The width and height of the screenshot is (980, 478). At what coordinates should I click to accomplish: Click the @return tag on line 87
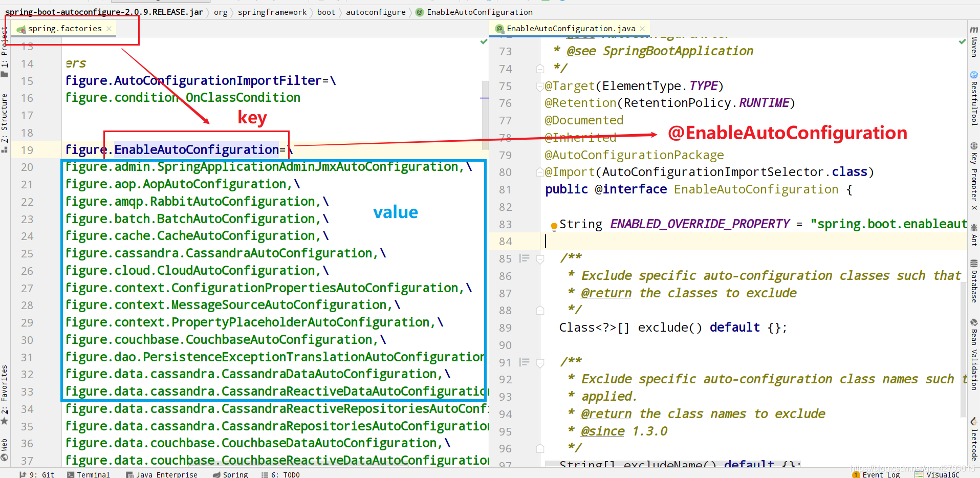606,293
